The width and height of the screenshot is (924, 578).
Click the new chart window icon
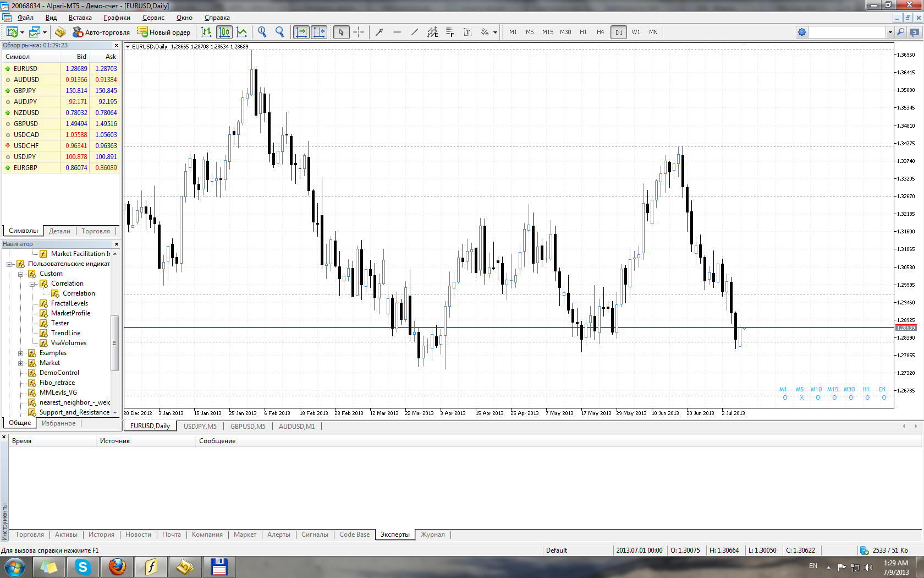click(12, 32)
